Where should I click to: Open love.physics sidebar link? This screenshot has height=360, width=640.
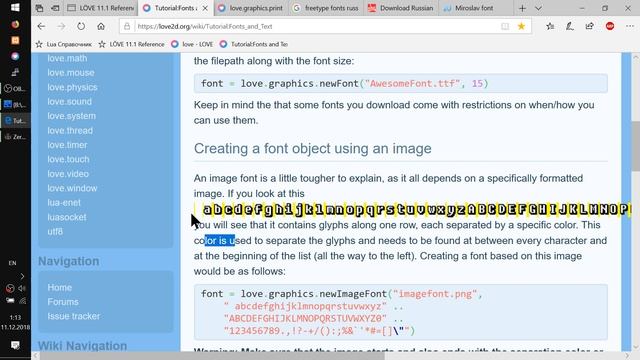[72, 87]
